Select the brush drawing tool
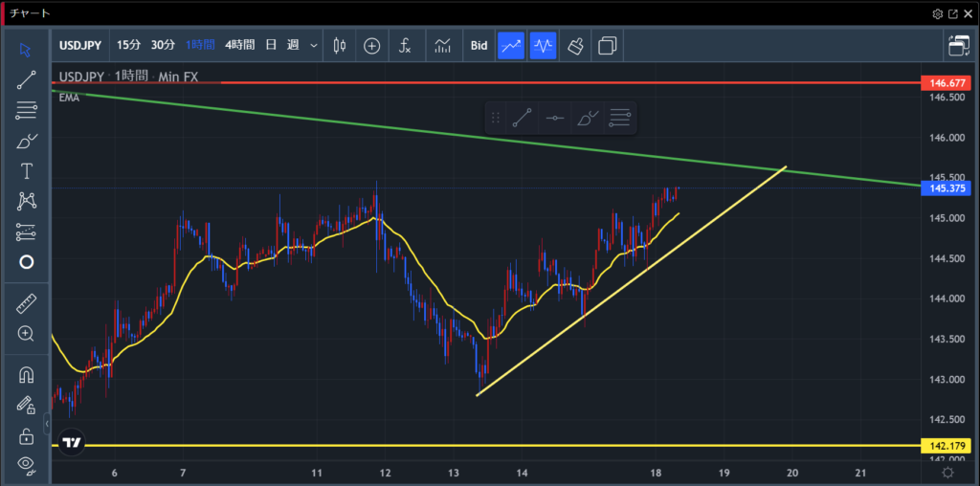980x486 pixels. click(26, 141)
